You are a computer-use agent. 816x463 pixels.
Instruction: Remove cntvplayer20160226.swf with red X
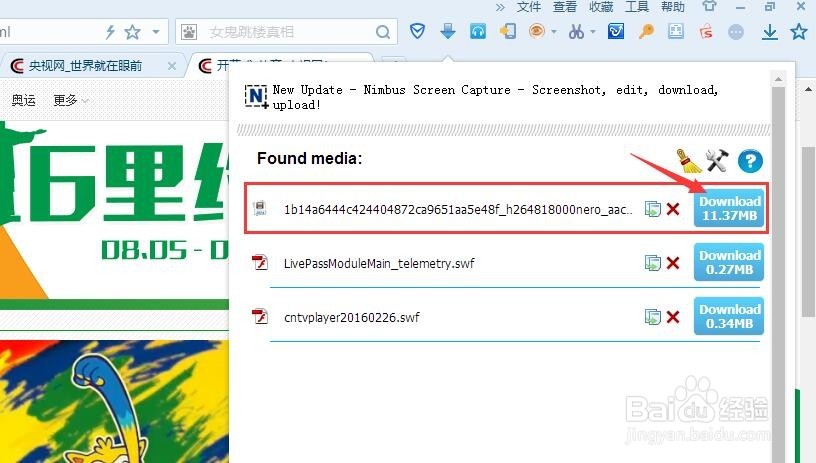click(673, 317)
